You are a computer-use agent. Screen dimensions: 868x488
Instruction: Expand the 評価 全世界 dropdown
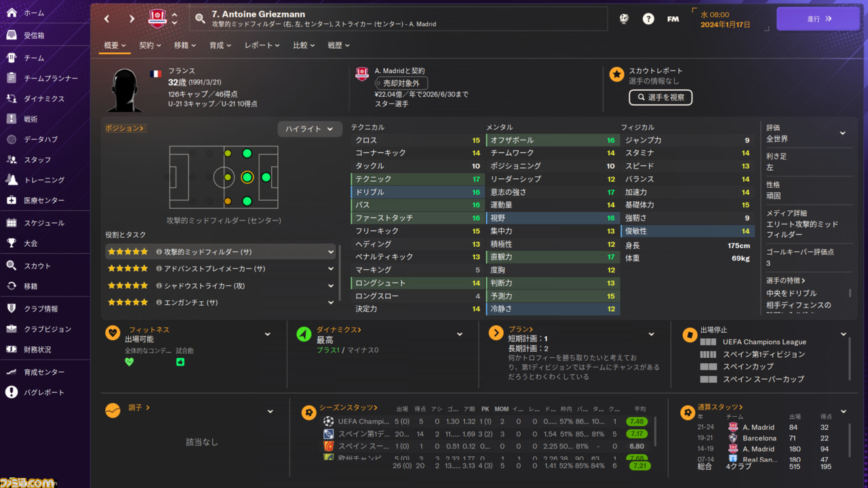[843, 134]
